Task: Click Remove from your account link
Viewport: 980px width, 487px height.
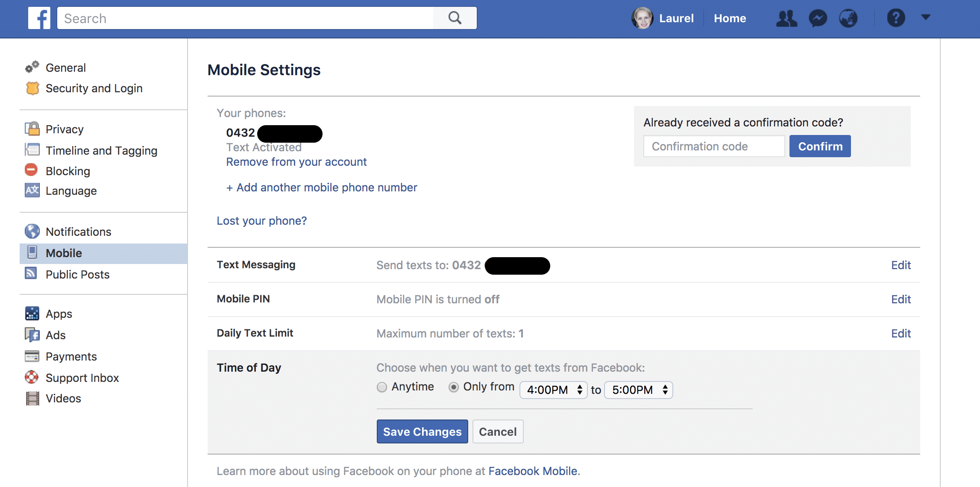Action: pos(296,162)
